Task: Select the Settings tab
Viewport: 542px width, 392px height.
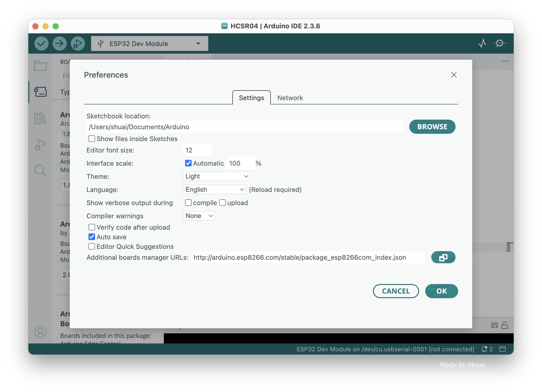Action: [251, 98]
